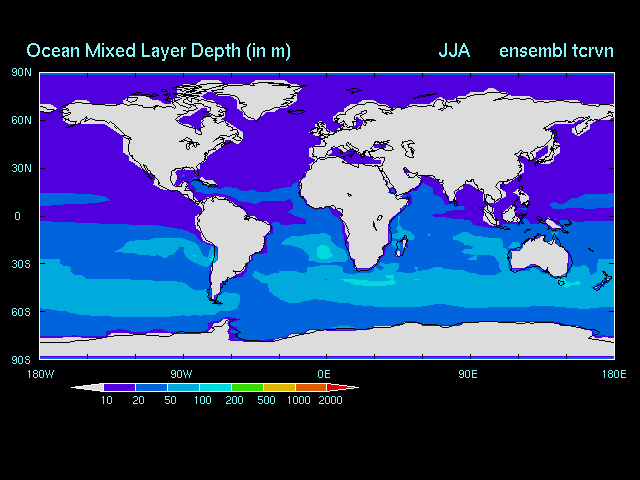Click the yellow 500–1000 legend color segment
640x480 pixels.
click(279, 387)
